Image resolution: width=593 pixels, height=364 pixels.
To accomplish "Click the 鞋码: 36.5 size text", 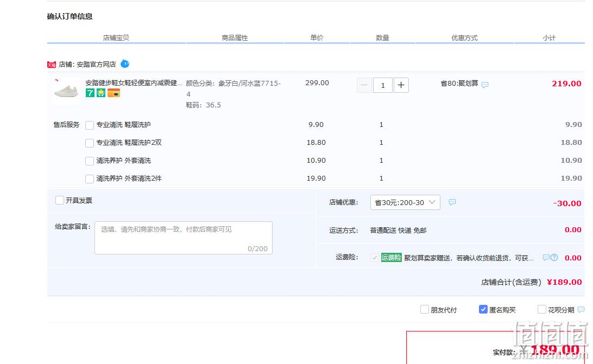I will tap(204, 105).
